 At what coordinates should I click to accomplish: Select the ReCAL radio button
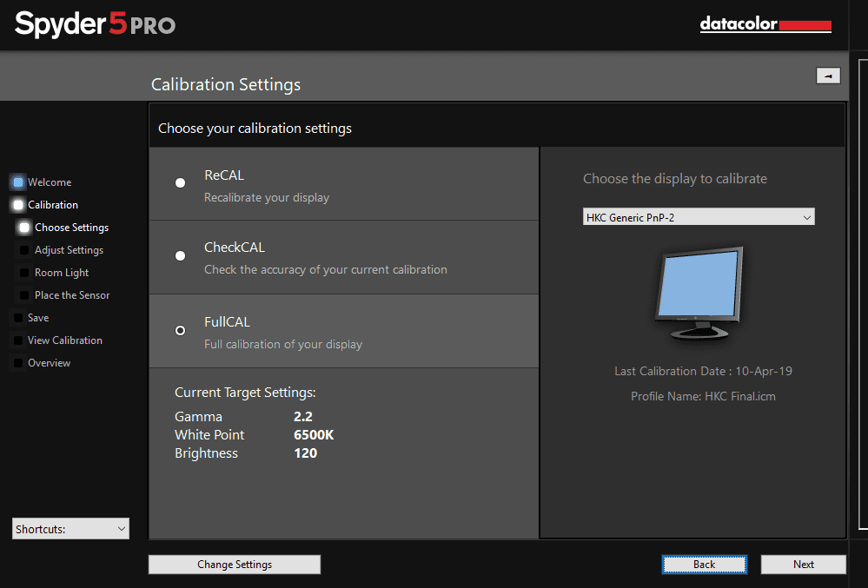tap(181, 183)
